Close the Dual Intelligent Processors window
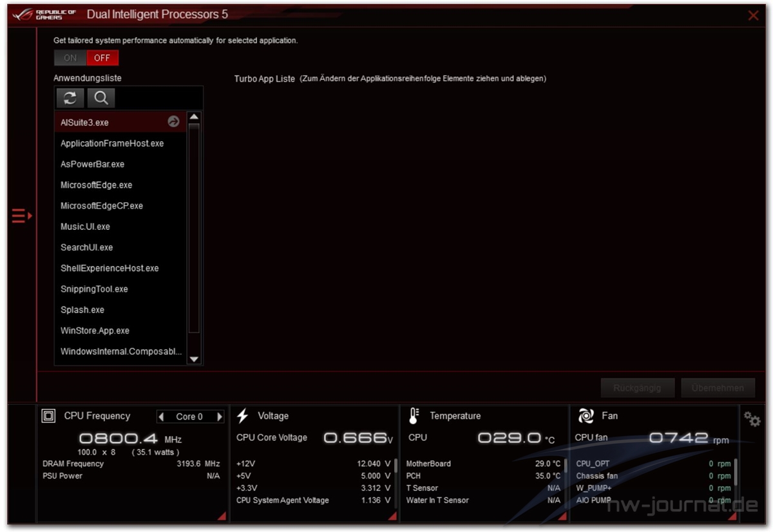 753,15
